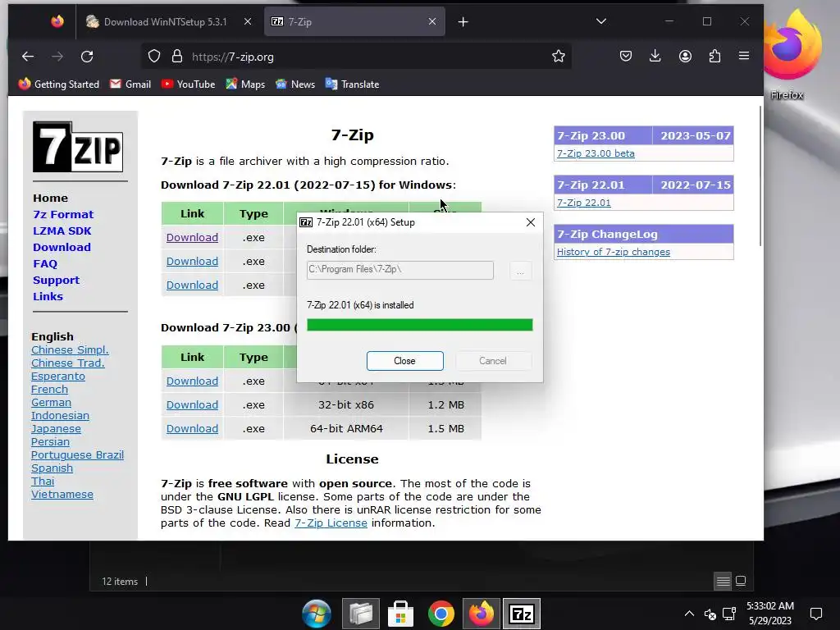Select the 7-Zip browser tab
This screenshot has width=840, height=630.
[x=354, y=21]
